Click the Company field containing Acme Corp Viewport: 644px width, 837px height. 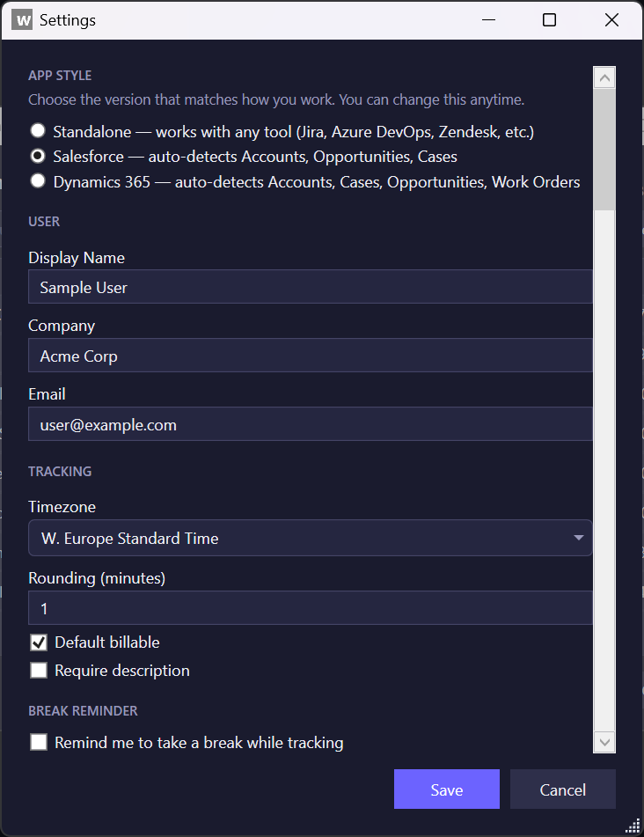coord(310,355)
